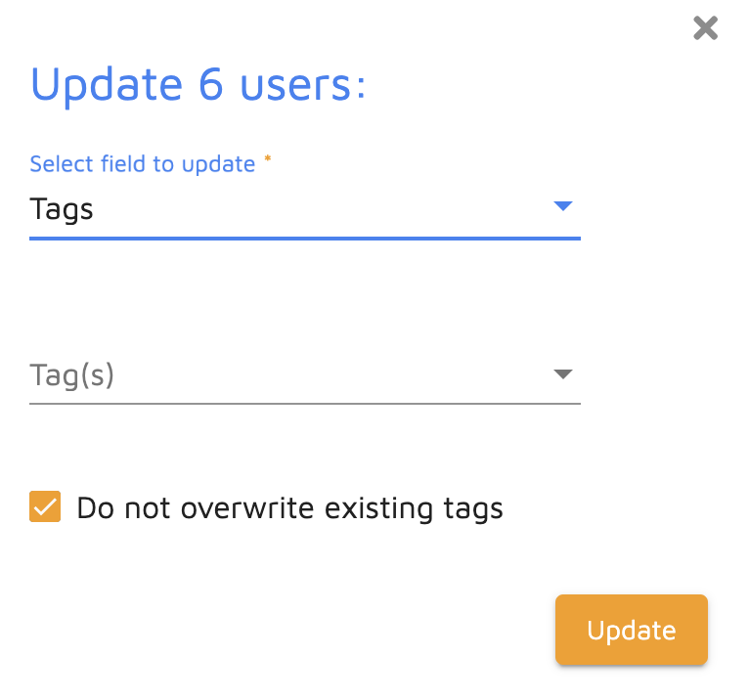Toggle the orange overwrite checkbox
This screenshot has width=749, height=700.
coord(45,508)
